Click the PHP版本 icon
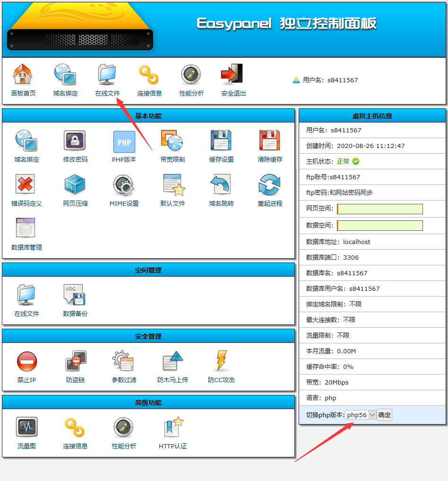This screenshot has height=481, width=448. tap(124, 142)
